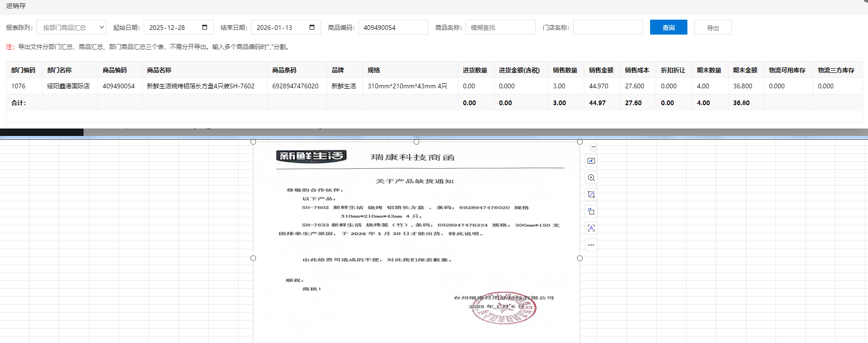Viewport: 868px width, 343px height.
Task: Open the more options ellipsis button
Action: point(591,245)
